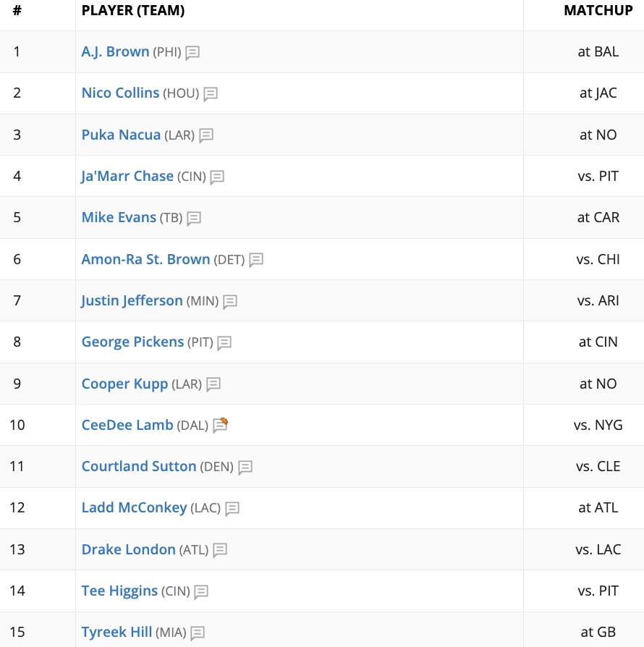Click note icon next to Justin Jefferson
Screen dimensions: 644x647
tap(230, 302)
